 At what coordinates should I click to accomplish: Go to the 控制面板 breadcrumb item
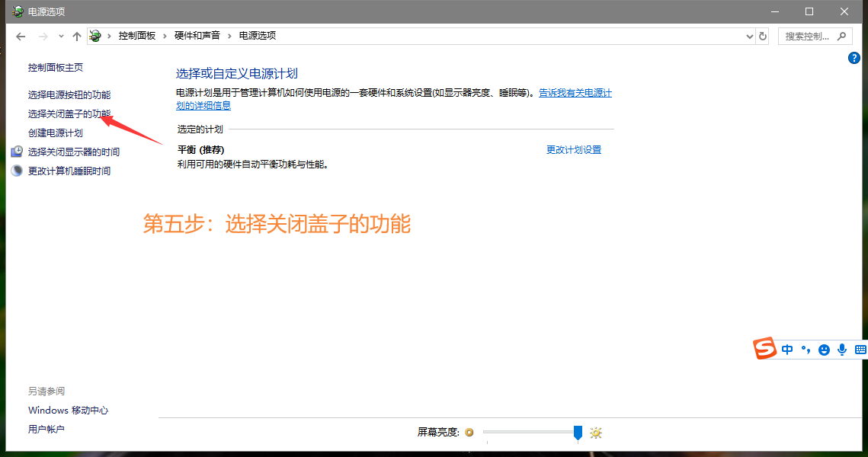pyautogui.click(x=136, y=36)
